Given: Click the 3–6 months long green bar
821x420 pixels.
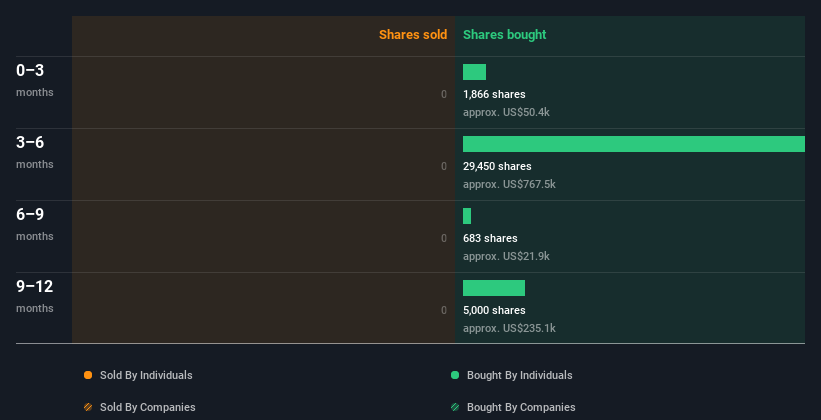Looking at the screenshot, I should (x=634, y=144).
